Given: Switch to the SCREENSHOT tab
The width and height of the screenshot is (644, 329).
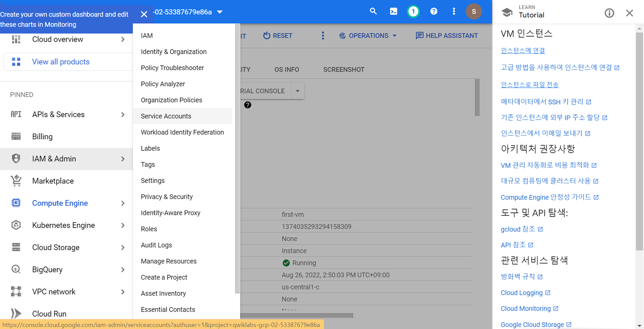Looking at the screenshot, I should click(x=344, y=69).
